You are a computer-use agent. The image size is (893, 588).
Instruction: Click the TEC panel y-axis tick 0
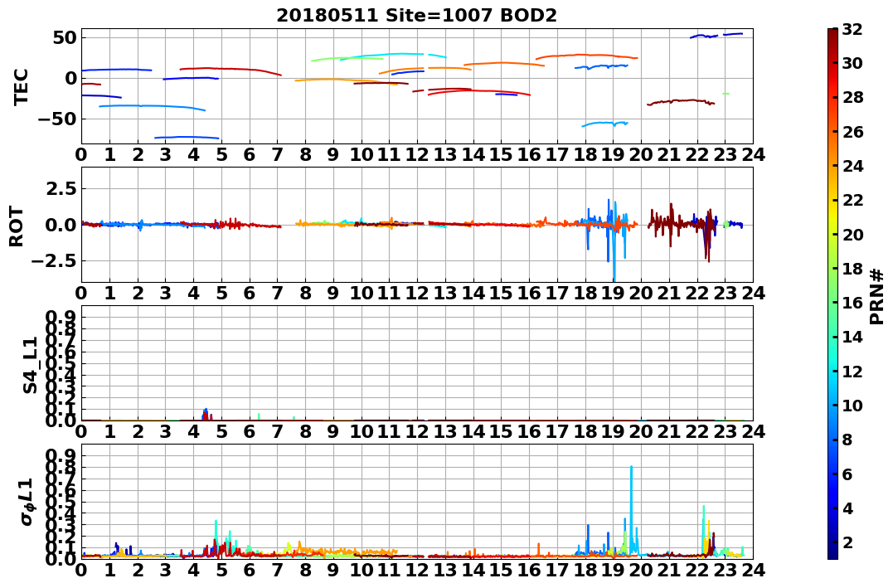pos(71,79)
